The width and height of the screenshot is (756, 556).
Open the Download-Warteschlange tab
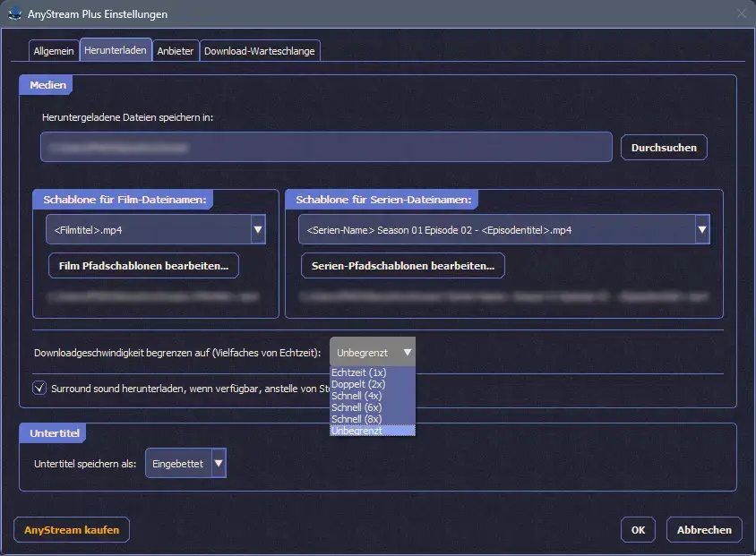[260, 51]
